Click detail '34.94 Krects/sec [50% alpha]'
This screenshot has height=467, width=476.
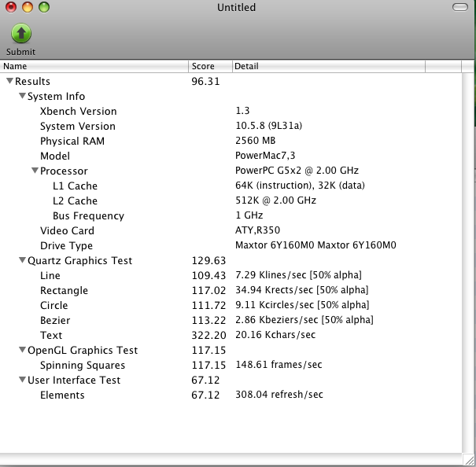point(302,290)
